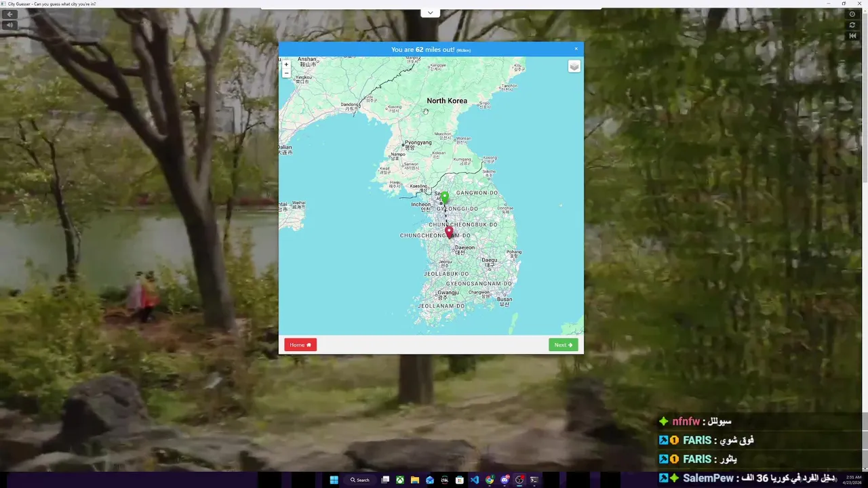Zoom in on the map
The image size is (868, 488).
[286, 64]
